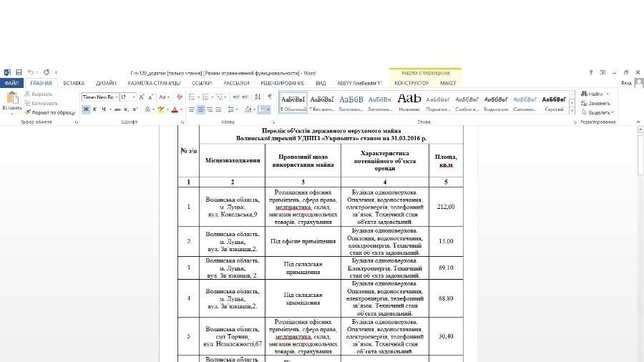Click the Sort (A-Z) icon
Image resolution: width=644 pixels, height=362 pixels.
[257, 97]
